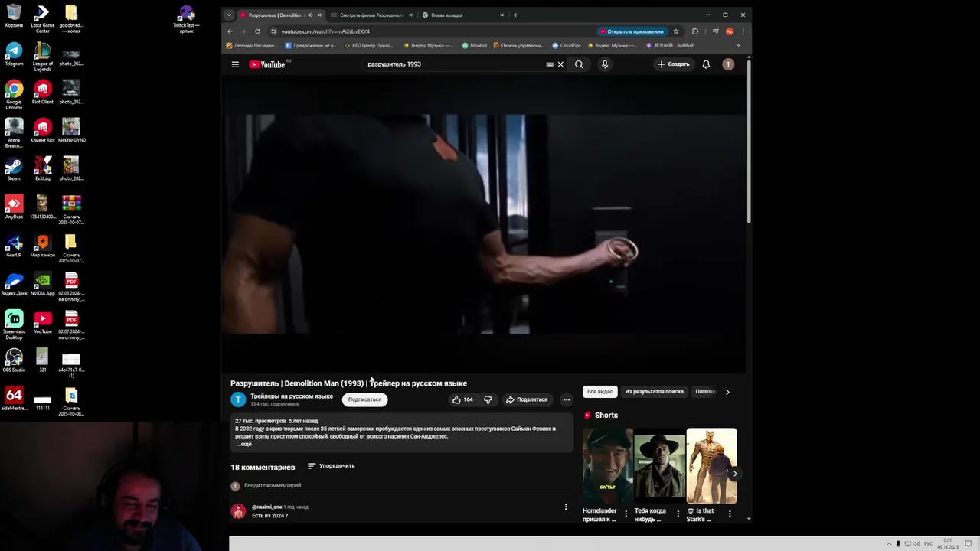This screenshot has width=980, height=551.
Task: Click the Подписаться subscribe button
Action: tap(364, 399)
